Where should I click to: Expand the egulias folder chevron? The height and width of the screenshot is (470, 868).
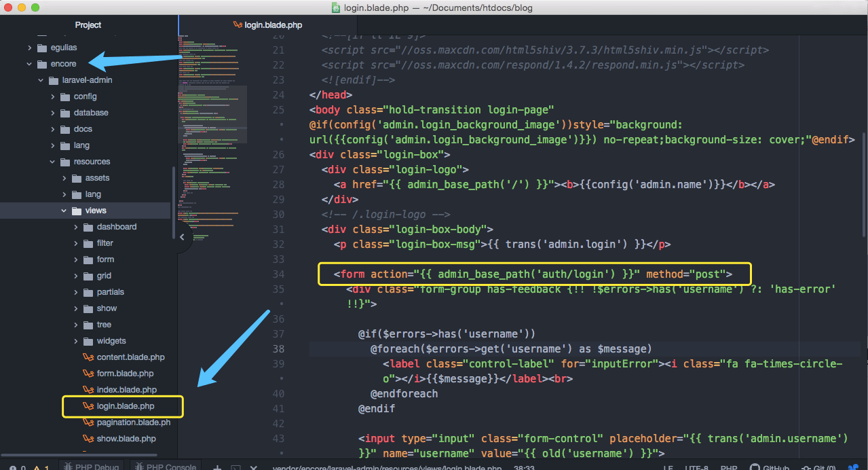[29, 48]
